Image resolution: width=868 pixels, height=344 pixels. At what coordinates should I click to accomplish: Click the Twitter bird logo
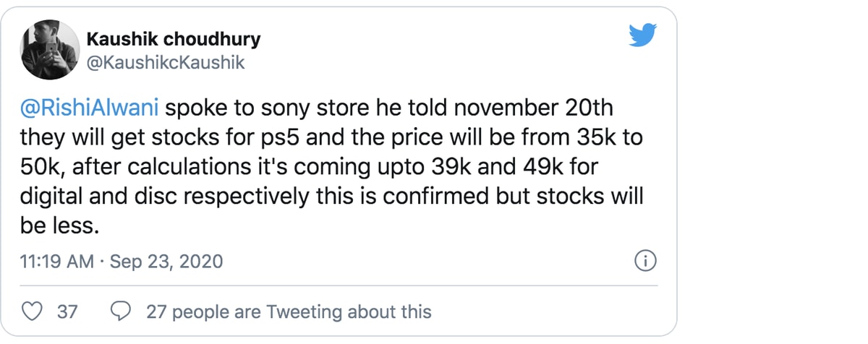coord(642,35)
